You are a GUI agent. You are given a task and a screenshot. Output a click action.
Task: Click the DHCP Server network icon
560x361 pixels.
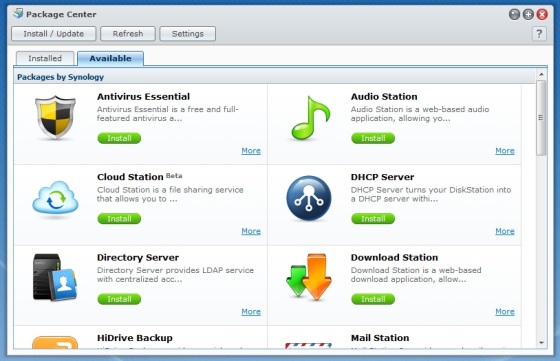coord(309,198)
